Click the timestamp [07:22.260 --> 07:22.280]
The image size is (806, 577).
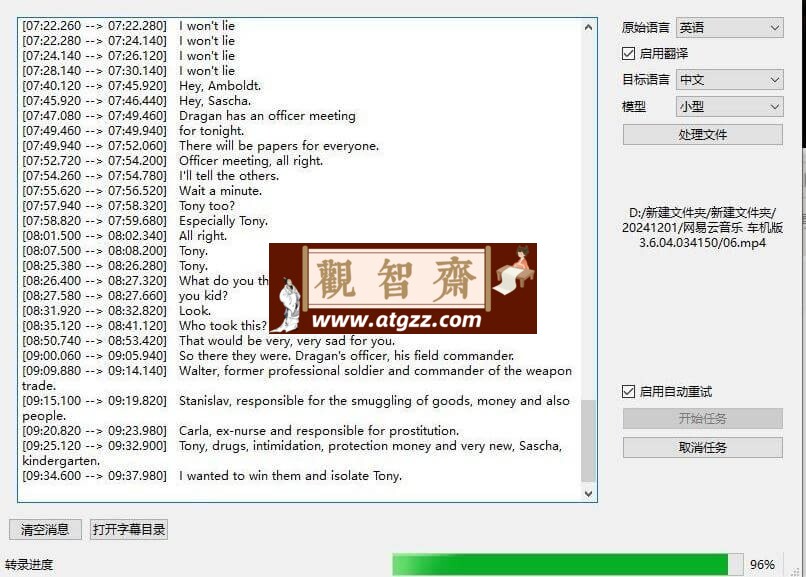95,26
